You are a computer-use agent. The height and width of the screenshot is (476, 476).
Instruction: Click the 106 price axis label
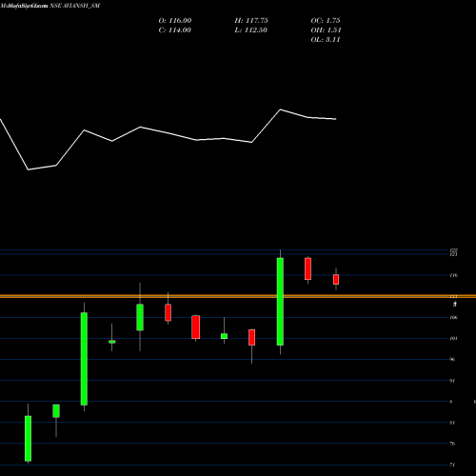point(453,317)
